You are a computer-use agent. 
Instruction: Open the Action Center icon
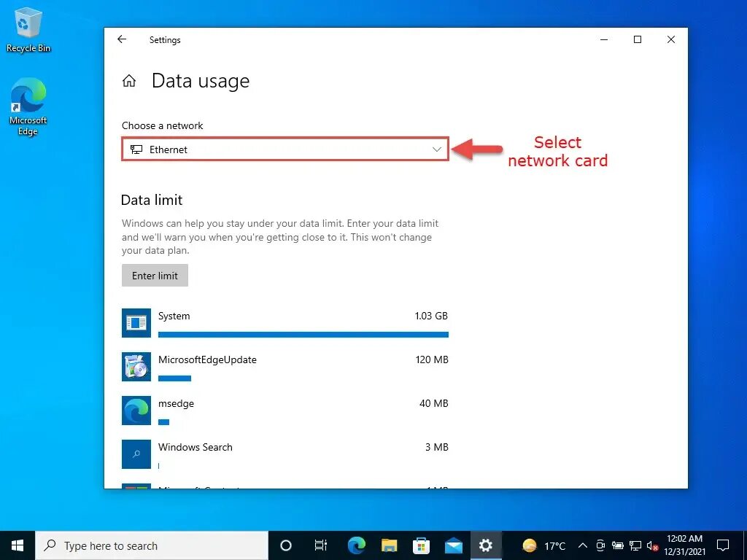tap(723, 545)
